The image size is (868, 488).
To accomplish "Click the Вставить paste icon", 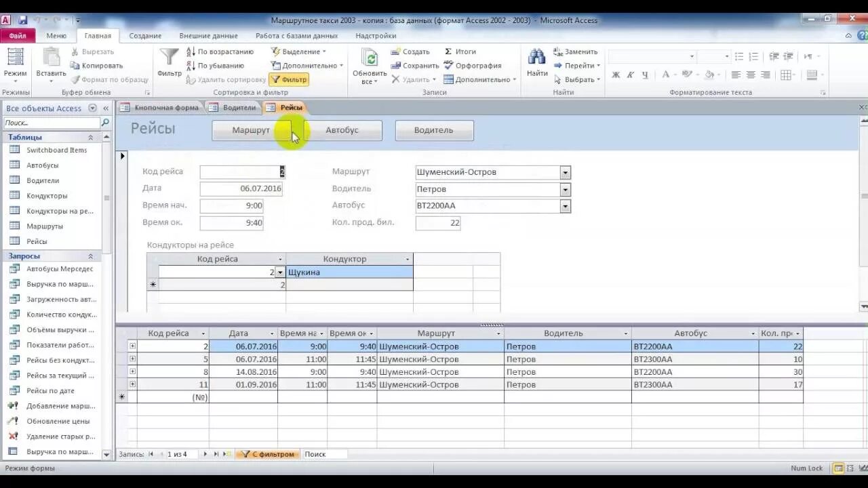I will coord(51,57).
